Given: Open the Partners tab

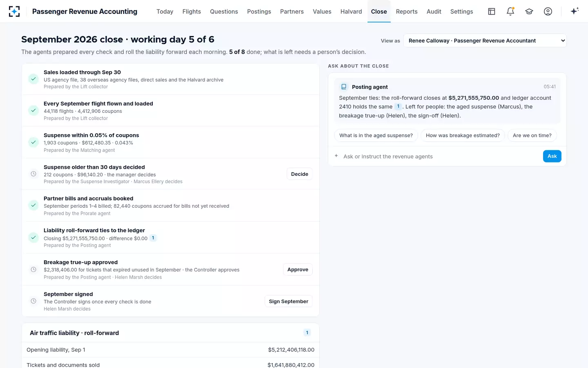Looking at the screenshot, I should point(292,11).
